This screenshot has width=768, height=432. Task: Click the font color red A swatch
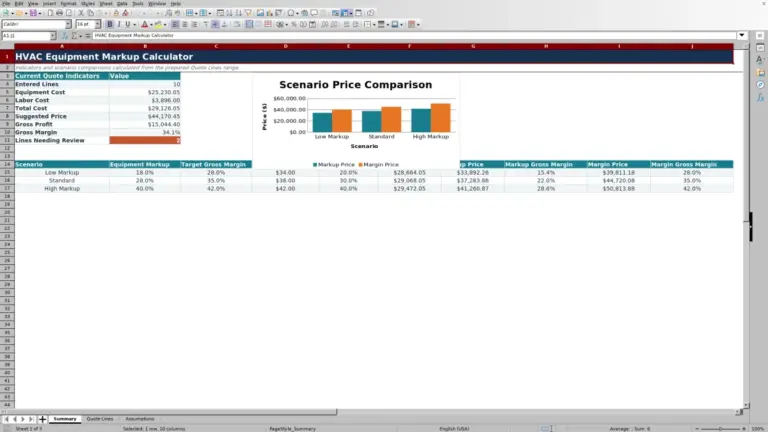[x=144, y=24]
